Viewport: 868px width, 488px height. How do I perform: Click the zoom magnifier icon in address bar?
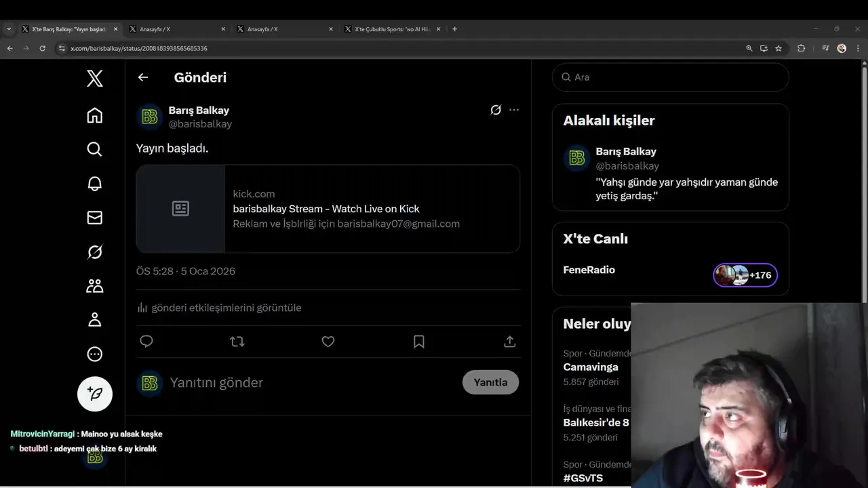coord(749,48)
